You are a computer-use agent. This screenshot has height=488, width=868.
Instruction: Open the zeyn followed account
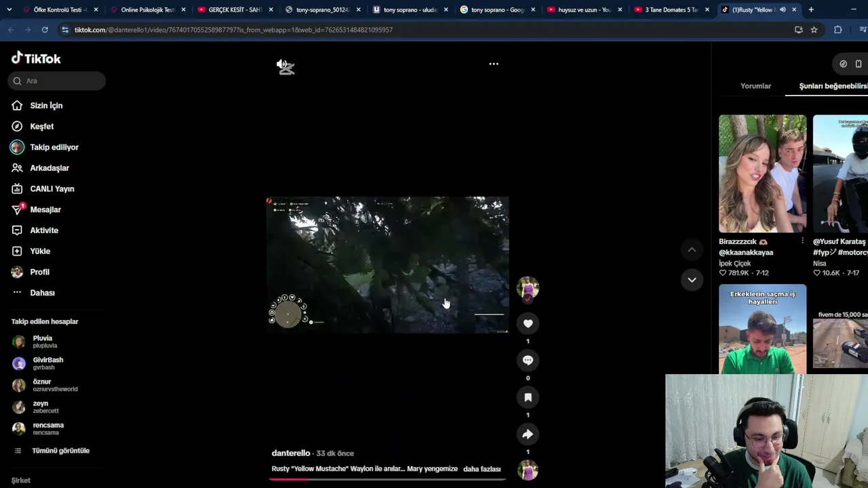(x=45, y=407)
